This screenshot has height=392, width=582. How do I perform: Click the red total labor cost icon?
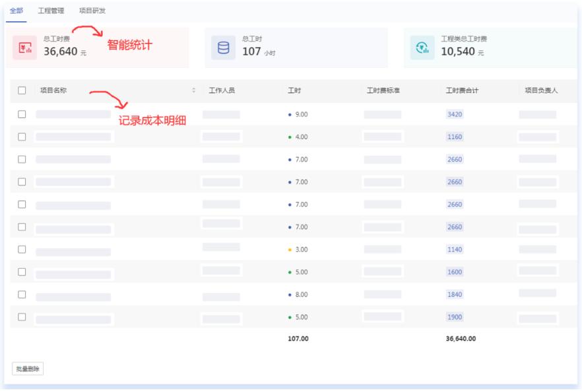[x=25, y=48]
